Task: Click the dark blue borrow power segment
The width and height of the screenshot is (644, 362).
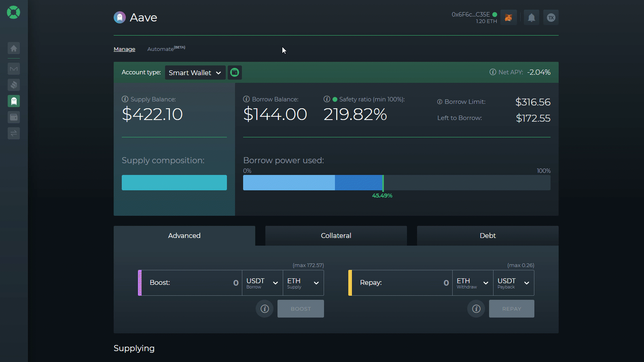Action: (359, 183)
